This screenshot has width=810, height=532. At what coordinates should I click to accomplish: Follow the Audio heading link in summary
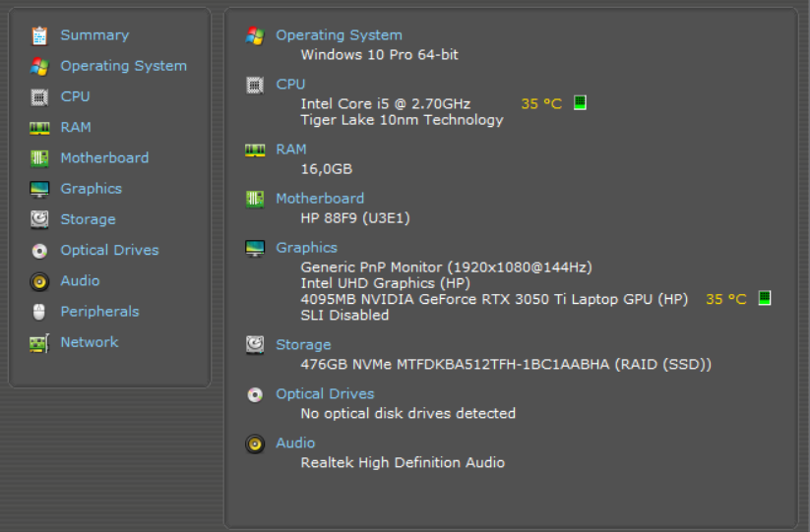point(295,443)
